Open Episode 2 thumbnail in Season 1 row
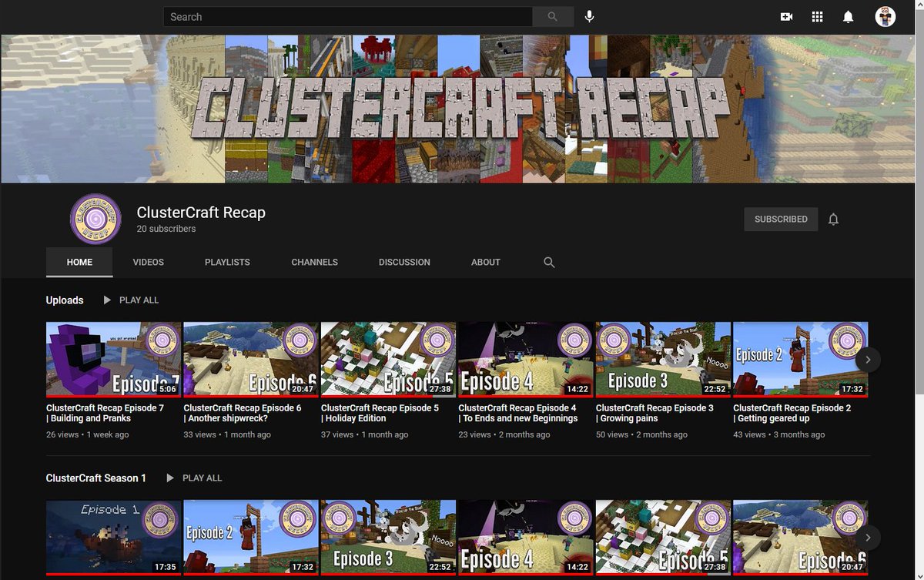Screen dimensions: 924x580 (251, 538)
